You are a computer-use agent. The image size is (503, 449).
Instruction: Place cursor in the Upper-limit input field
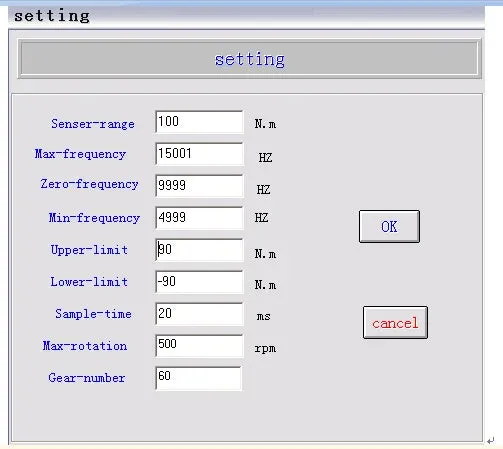[x=199, y=250]
